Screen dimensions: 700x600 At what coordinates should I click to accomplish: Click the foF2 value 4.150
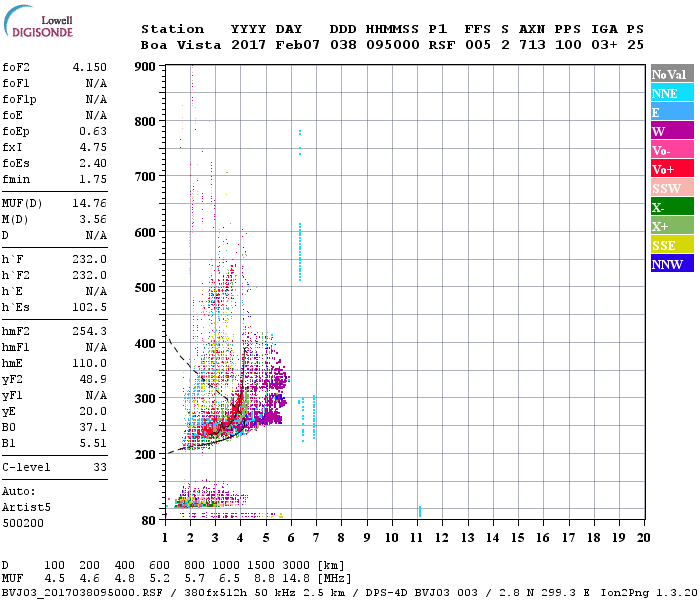click(89, 67)
